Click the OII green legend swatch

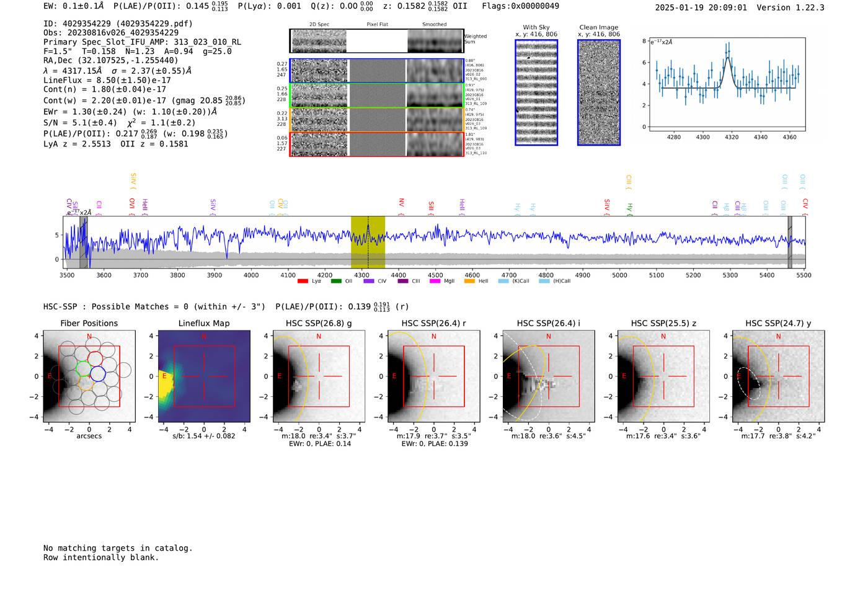tap(336, 281)
